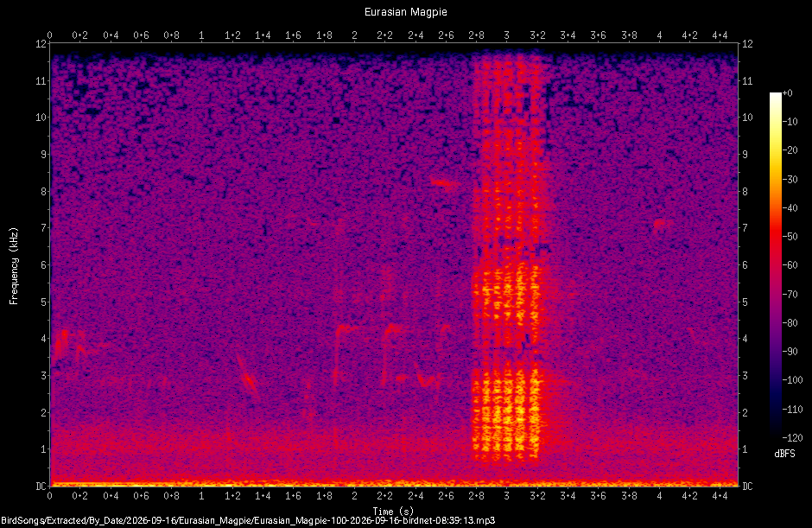
Task: Click the file path ending in birdnet-08:39:13.mp3
Action: click(248, 520)
